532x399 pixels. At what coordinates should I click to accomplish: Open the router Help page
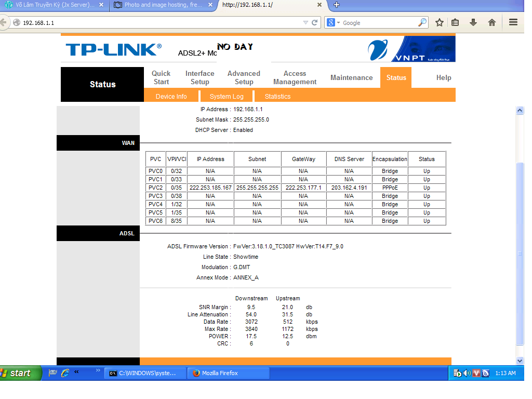(x=444, y=78)
